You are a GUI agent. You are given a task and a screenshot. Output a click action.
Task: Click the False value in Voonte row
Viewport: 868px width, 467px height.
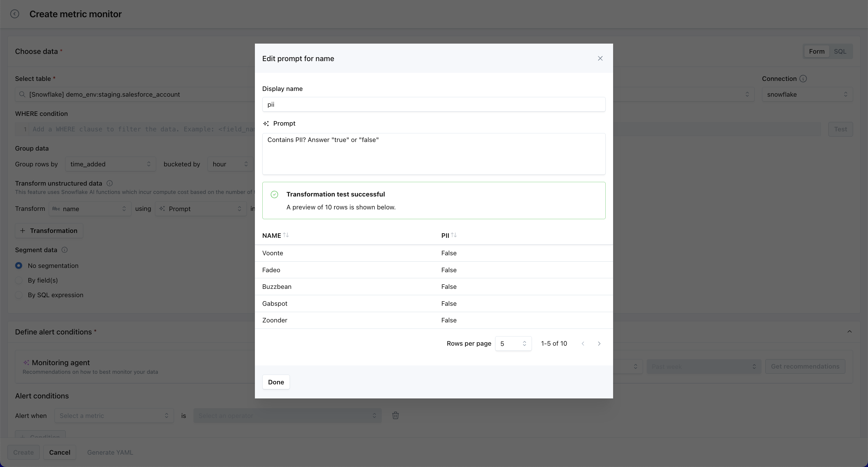click(449, 253)
